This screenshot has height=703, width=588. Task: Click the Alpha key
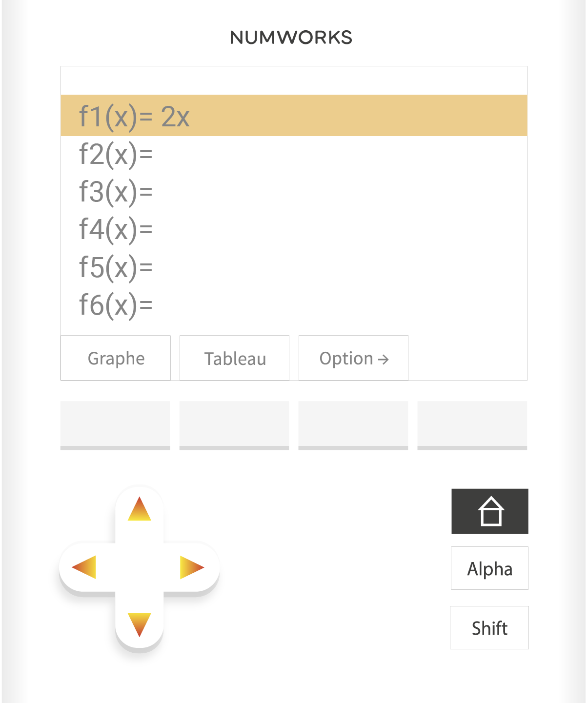tap(489, 568)
